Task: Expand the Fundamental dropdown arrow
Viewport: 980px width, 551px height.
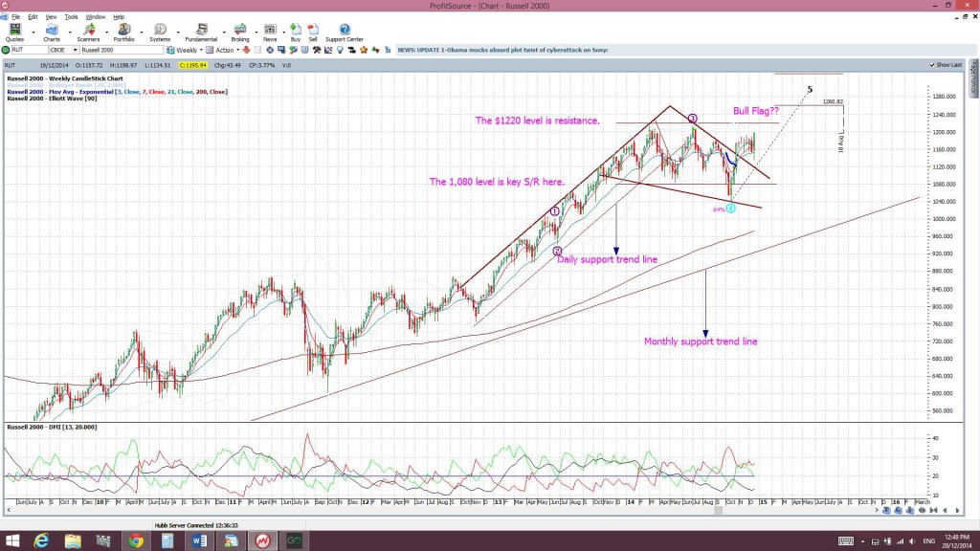Action: tap(223, 32)
